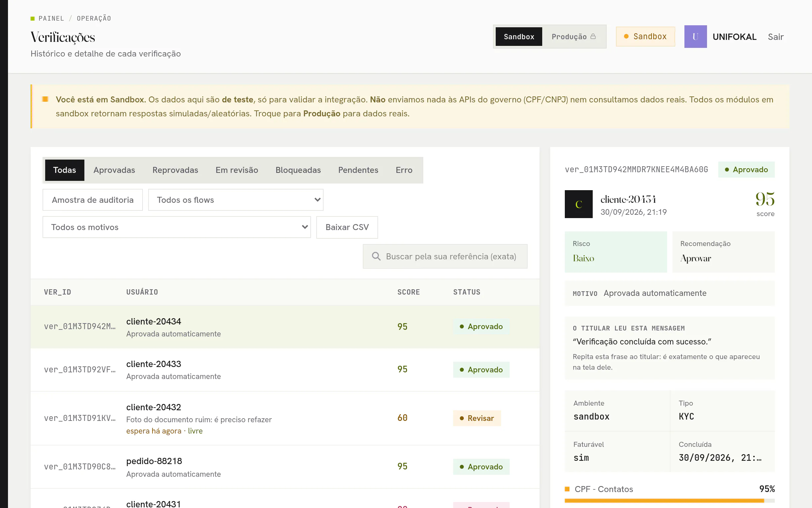Switch to the Reprovadas tab

click(175, 170)
